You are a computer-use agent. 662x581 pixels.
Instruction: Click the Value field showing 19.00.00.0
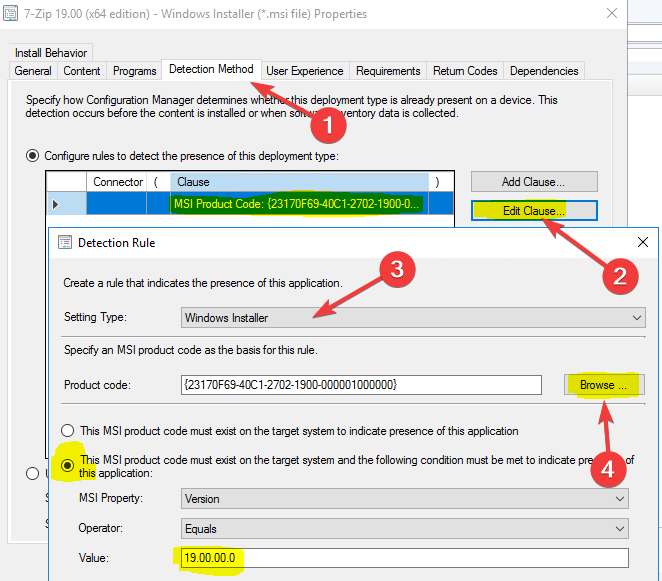[405, 558]
